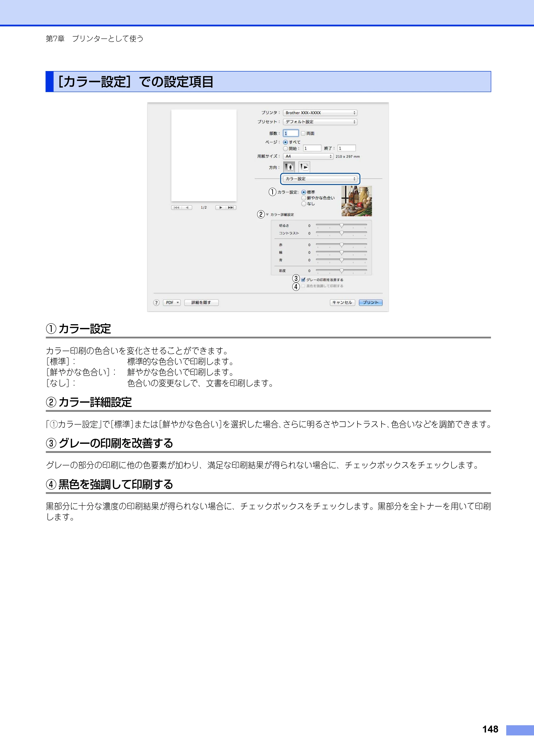
Task: Click the 開始 page number field
Action: click(x=312, y=148)
